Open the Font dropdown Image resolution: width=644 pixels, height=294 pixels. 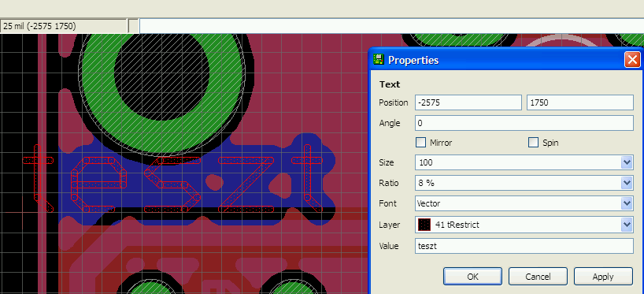(x=627, y=203)
